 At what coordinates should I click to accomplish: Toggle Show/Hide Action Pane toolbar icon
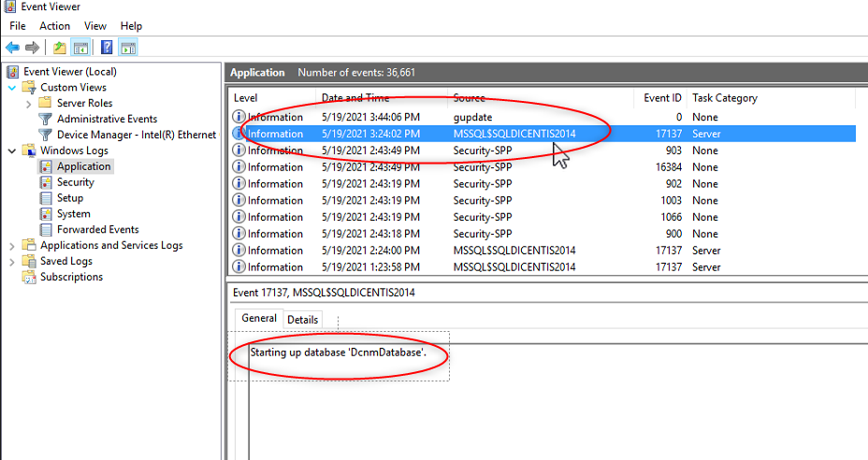pyautogui.click(x=128, y=48)
